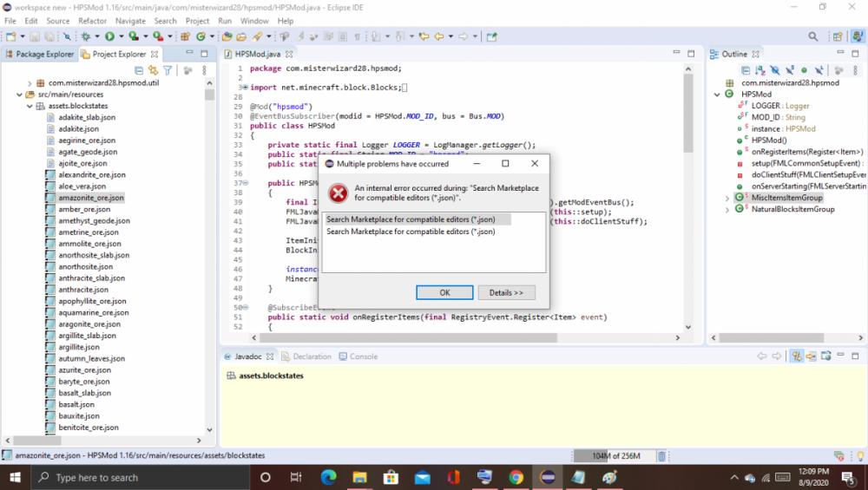Select second Search Marketplace error entry

click(x=411, y=232)
